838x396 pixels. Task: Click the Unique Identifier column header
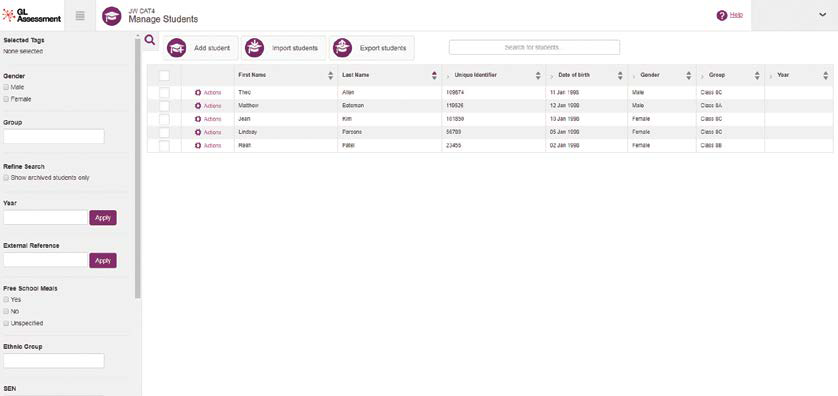point(475,75)
